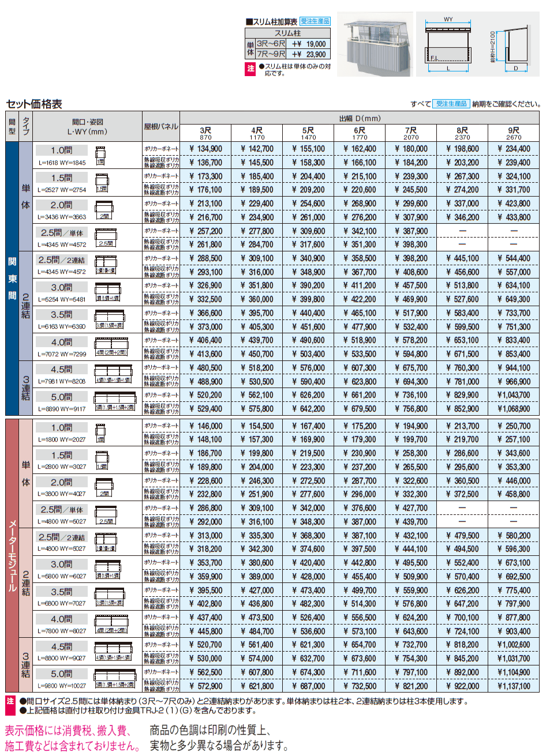Click the red メーターモジュール side band
550x756 pixels.
12,555
